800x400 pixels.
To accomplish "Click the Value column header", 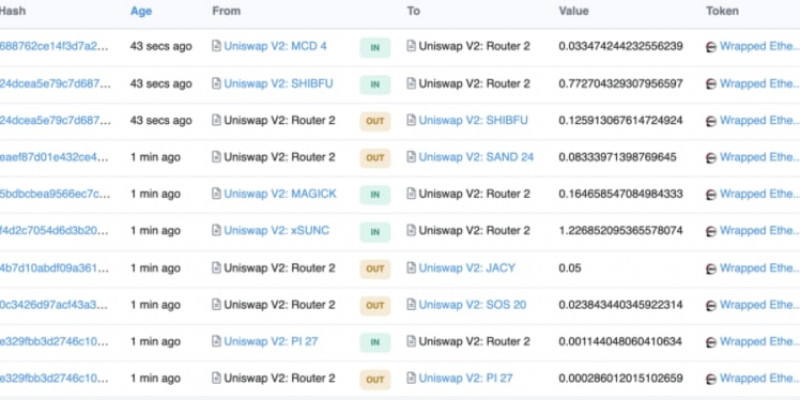I will [573, 11].
